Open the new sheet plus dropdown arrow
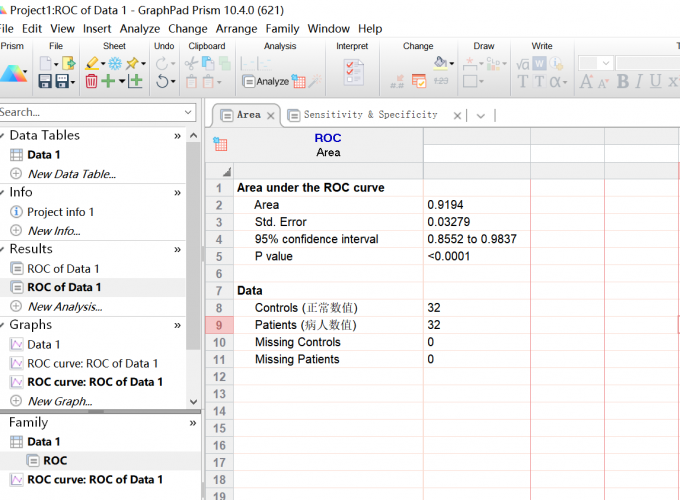This screenshot has height=500, width=680. (x=122, y=81)
